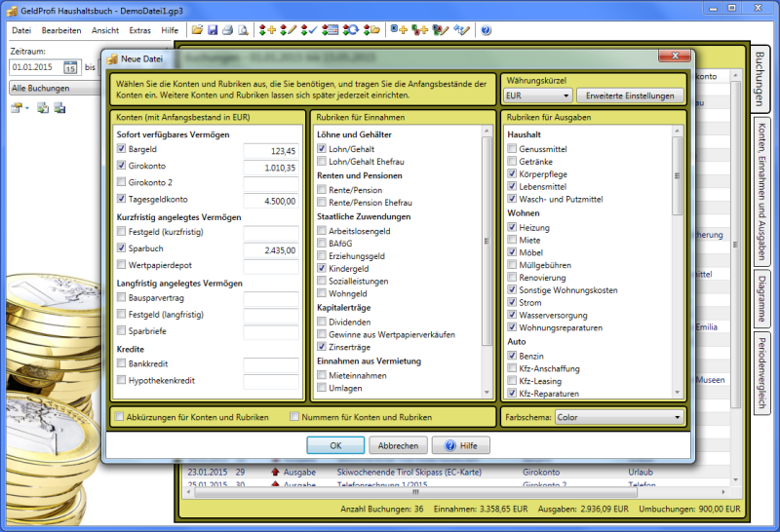This screenshot has width=780, height=532.
Task: Click the open file folder toolbar icon
Action: pos(197,30)
